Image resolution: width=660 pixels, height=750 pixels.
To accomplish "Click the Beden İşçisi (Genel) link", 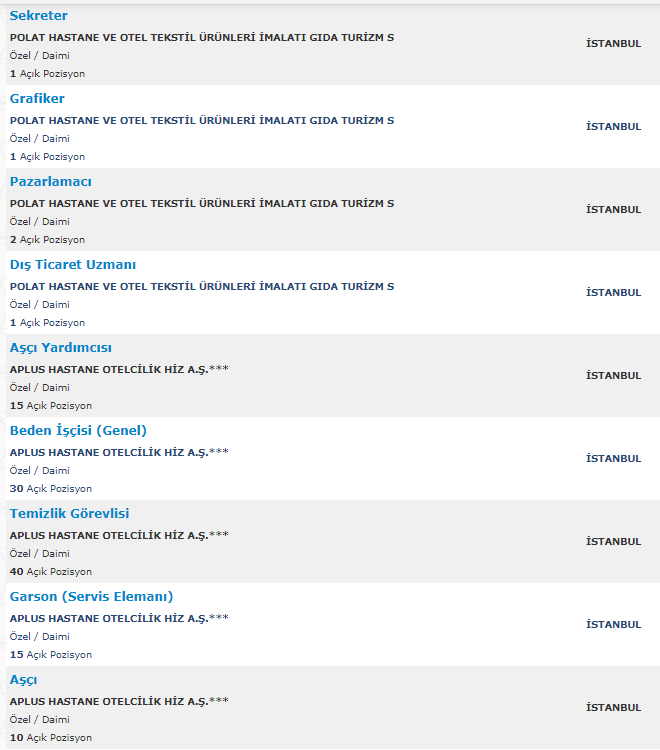I will click(x=78, y=430).
